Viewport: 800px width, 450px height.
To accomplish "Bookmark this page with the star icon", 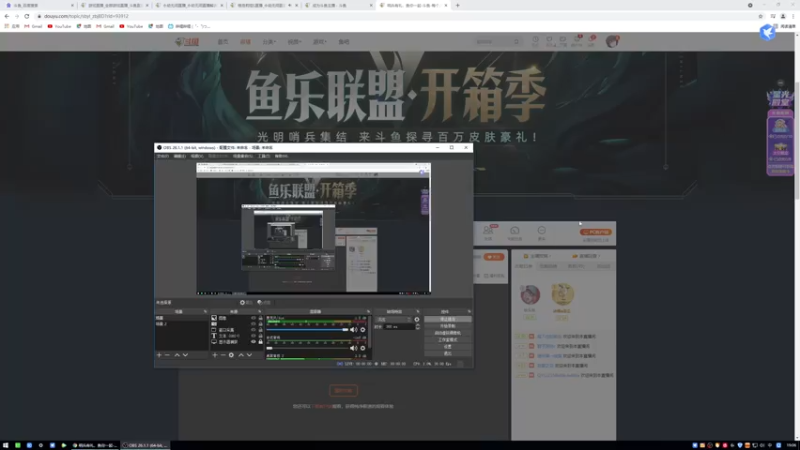I will pyautogui.click(x=760, y=16).
